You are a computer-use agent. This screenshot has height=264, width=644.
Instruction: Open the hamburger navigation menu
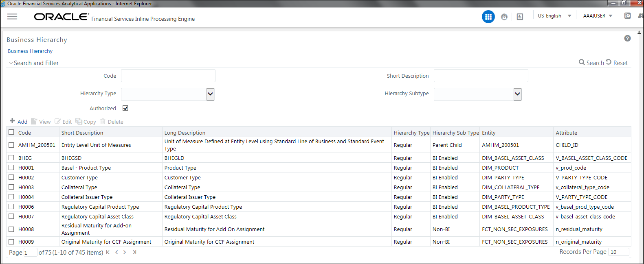12,17
